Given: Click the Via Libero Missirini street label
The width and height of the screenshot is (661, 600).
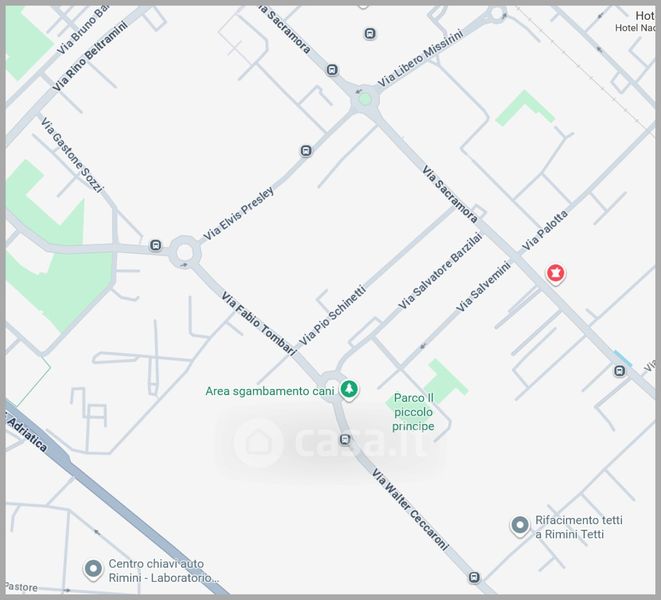Looking at the screenshot, I should pos(420,58).
